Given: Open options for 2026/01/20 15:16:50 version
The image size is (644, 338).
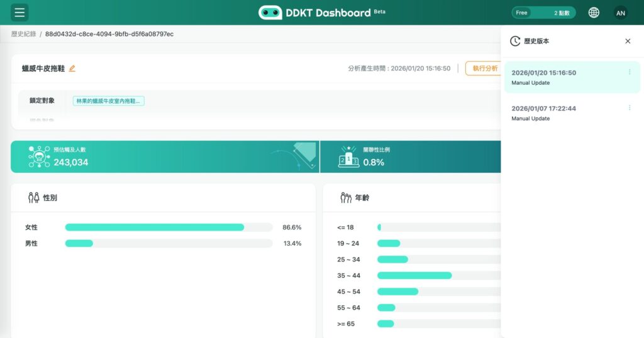Looking at the screenshot, I should coord(629,72).
